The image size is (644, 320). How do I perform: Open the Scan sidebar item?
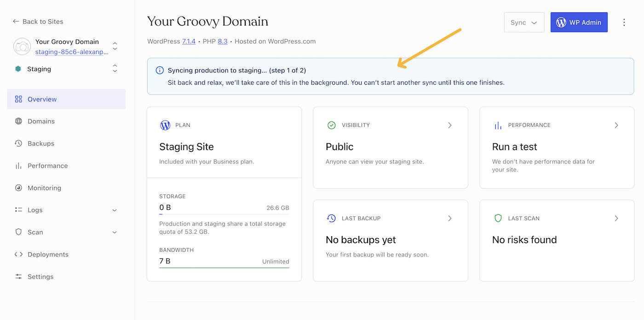pos(66,232)
